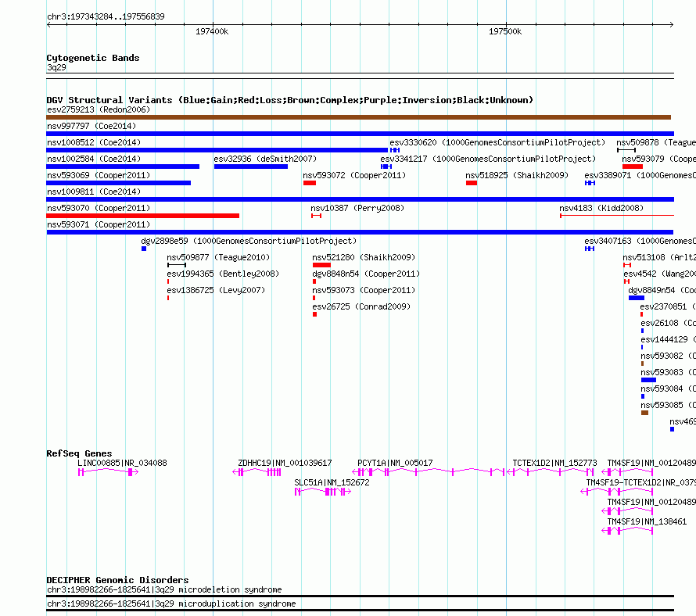Click the Cytogenetic Bands track title

pyautogui.click(x=93, y=58)
